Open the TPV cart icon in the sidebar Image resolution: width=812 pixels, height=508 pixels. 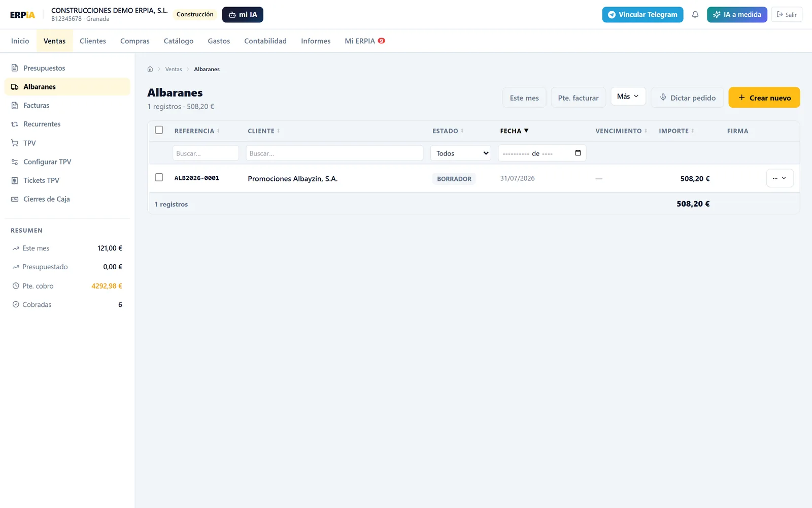[x=15, y=143]
